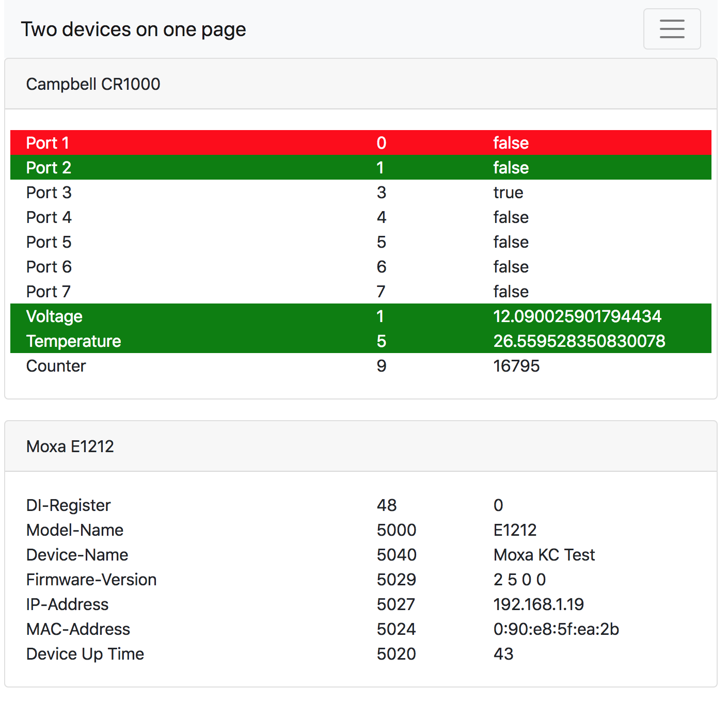Screen dimensions: 728x703
Task: Click the 'Voltage' row label
Action: [x=54, y=316]
